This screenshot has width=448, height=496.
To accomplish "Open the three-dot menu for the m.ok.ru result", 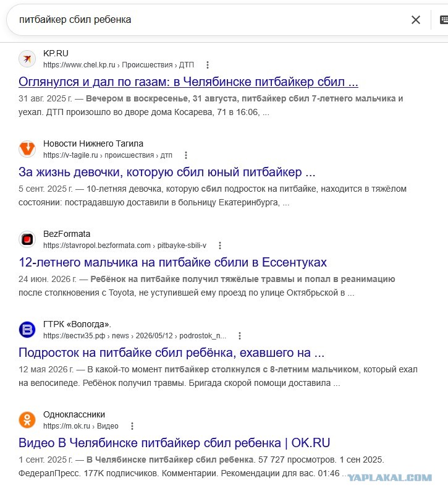I will pos(132,426).
